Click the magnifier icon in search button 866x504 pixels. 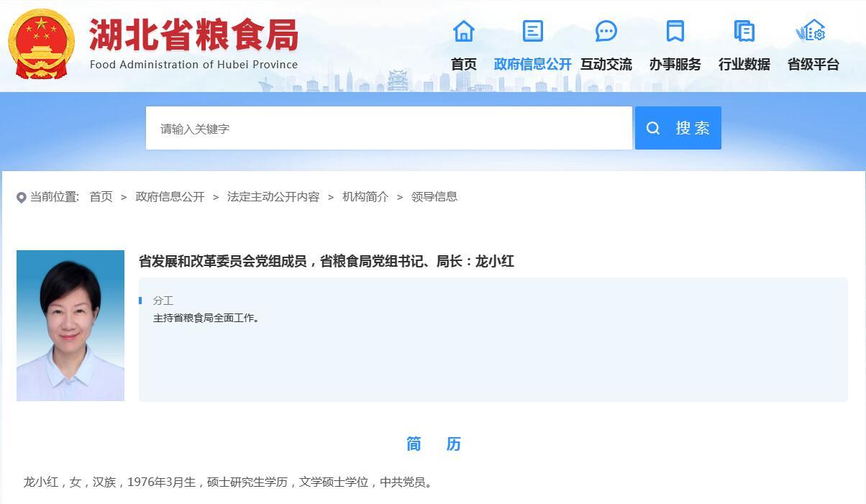click(653, 128)
